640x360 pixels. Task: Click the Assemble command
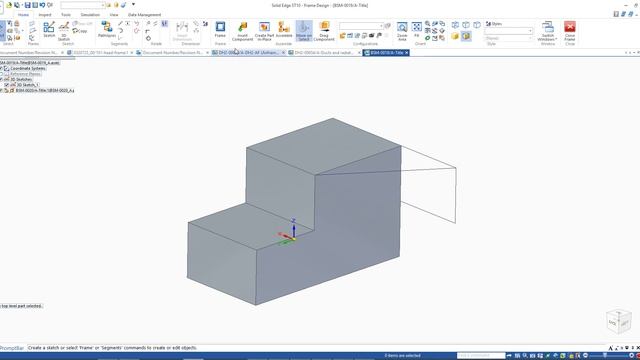point(284,29)
